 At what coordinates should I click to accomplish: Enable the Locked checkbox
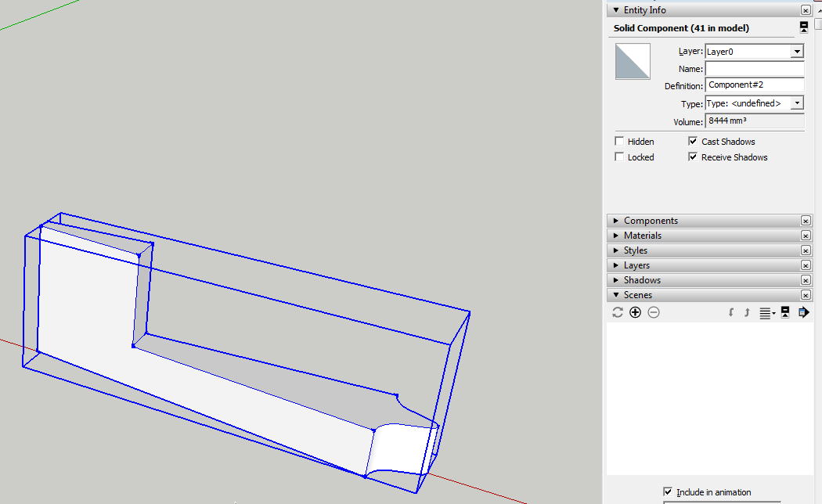coord(620,157)
